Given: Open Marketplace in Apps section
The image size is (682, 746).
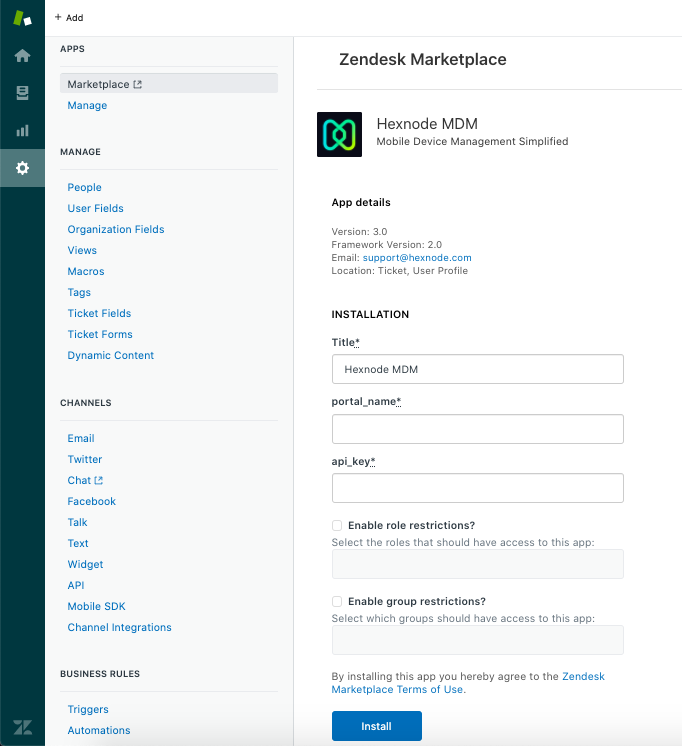Looking at the screenshot, I should [x=169, y=84].
